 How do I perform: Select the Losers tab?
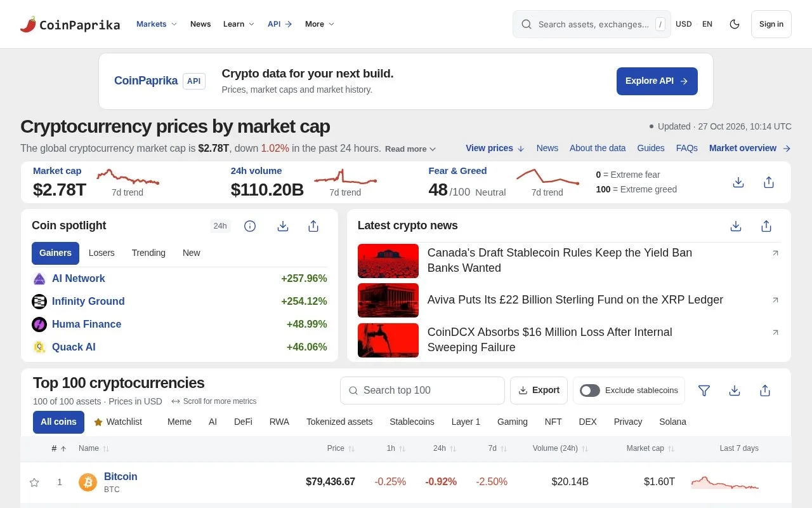[101, 253]
